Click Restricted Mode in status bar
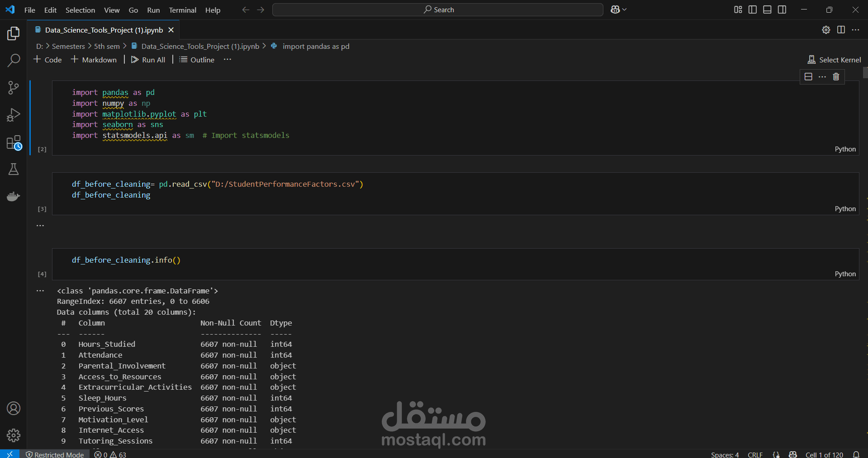 pos(55,454)
